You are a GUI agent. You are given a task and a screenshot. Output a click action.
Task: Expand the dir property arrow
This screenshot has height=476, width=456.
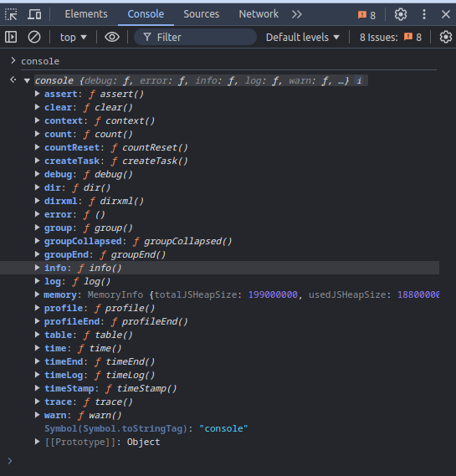(38, 187)
